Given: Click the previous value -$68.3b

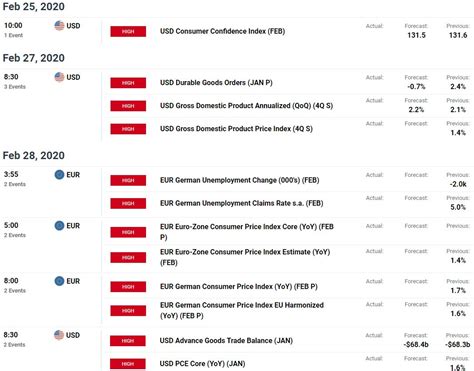Looking at the screenshot, I should pyautogui.click(x=458, y=344).
